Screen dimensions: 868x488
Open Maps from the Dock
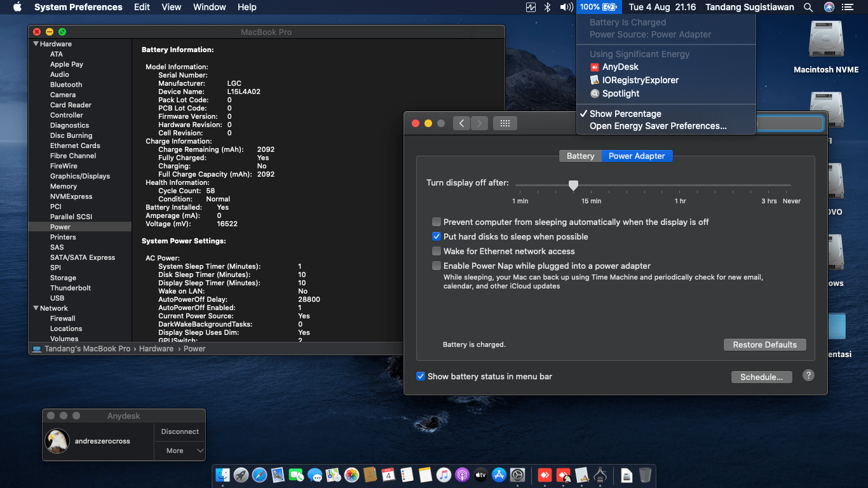pyautogui.click(x=333, y=475)
